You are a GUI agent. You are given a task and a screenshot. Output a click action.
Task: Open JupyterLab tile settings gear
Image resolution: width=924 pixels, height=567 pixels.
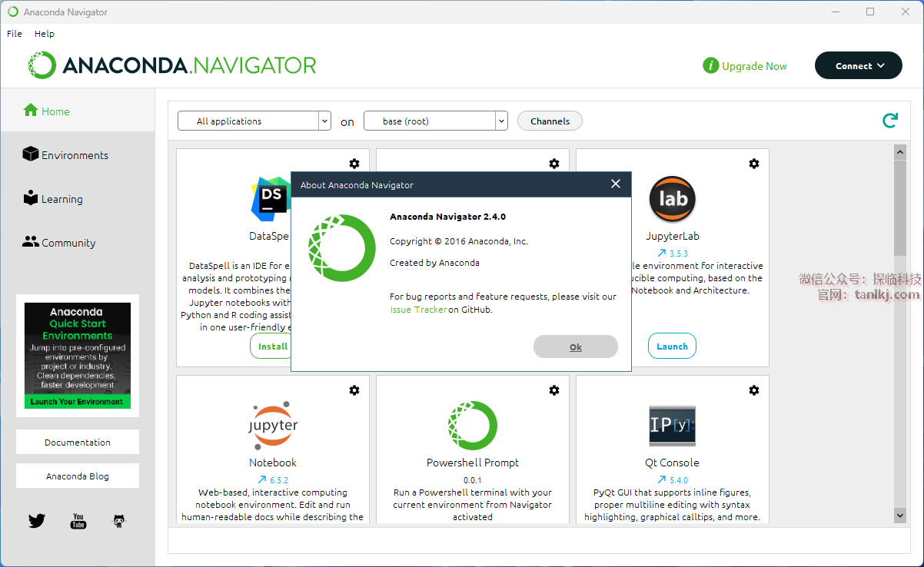[x=754, y=164]
